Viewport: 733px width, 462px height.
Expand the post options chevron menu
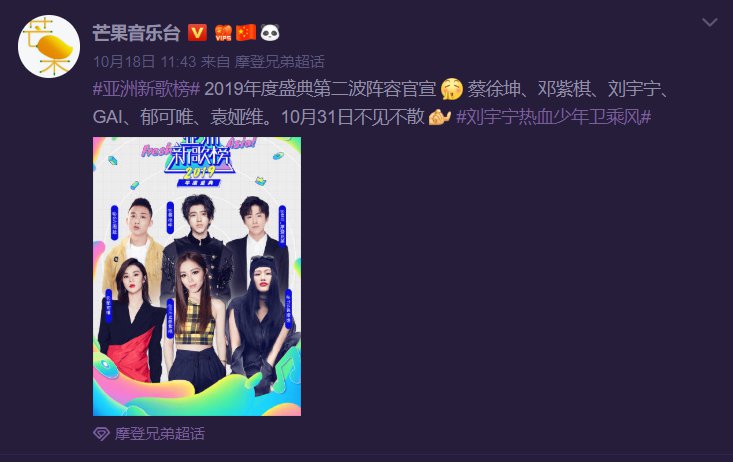(710, 22)
